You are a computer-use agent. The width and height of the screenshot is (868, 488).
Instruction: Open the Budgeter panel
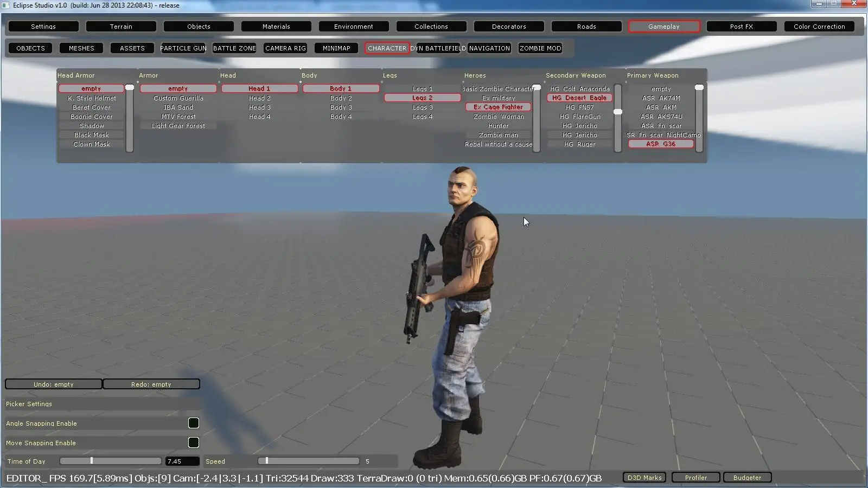coord(748,478)
